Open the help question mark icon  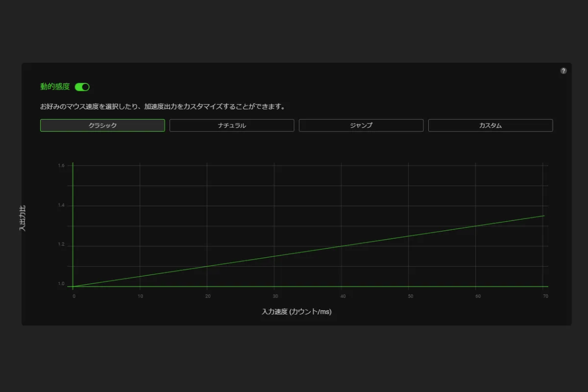[563, 71]
